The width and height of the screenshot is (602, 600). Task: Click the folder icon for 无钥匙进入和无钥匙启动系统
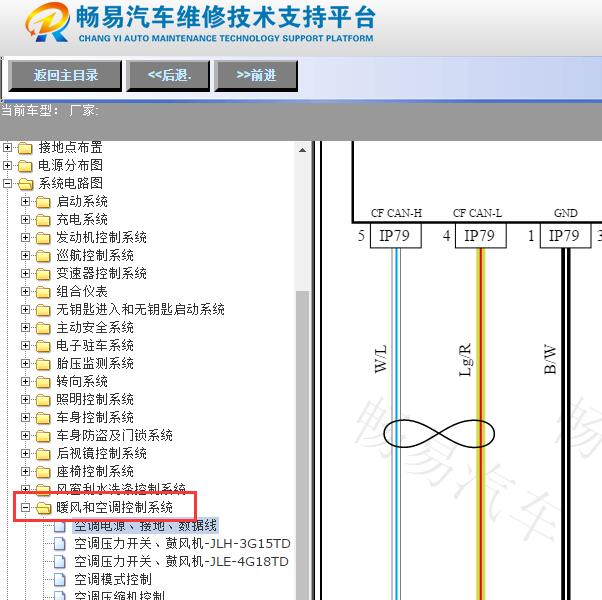pyautogui.click(x=43, y=310)
